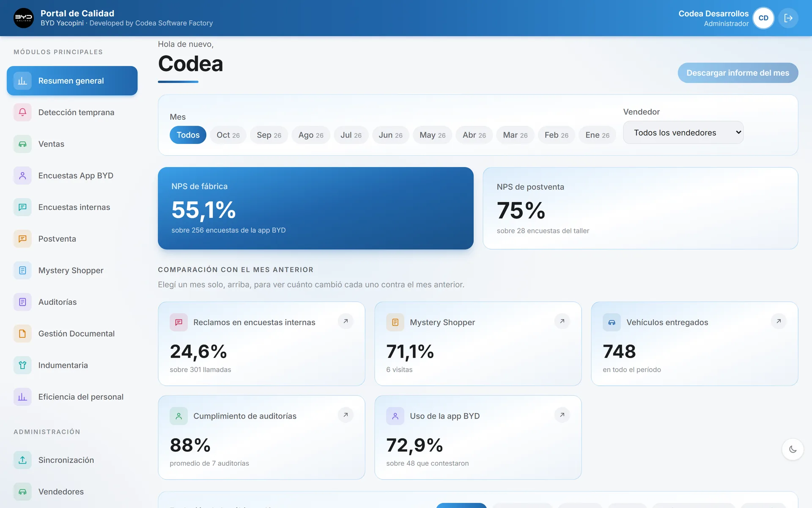Viewport: 812px width, 508px height.
Task: Select the Todos month filter
Action: click(x=188, y=135)
